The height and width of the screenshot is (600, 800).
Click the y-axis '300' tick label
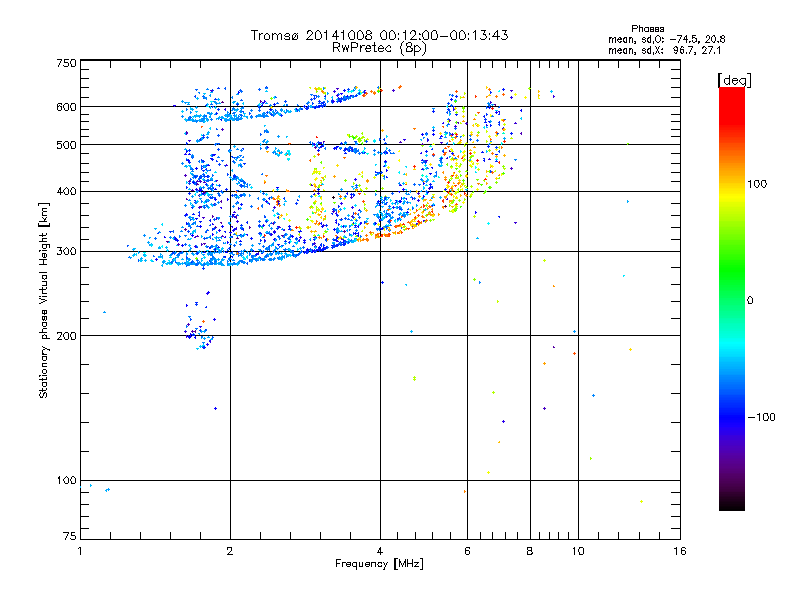[x=66, y=251]
